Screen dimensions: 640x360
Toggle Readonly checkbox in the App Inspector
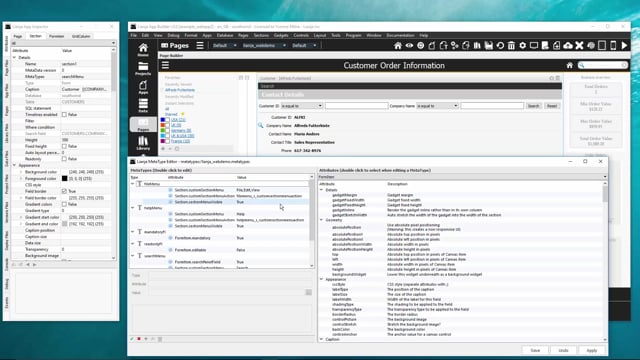click(64, 159)
